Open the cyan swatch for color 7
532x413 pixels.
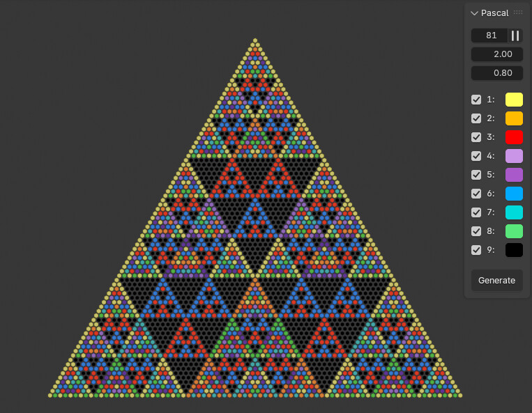514,212
